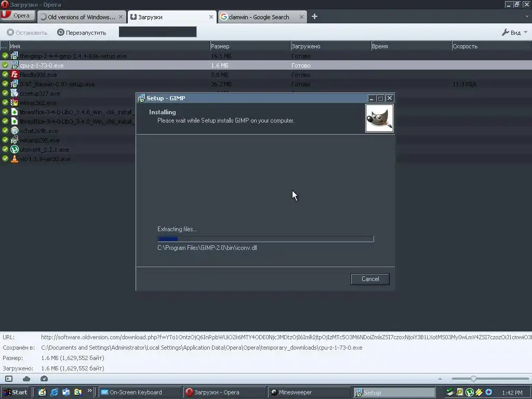Open the Opera Link cloud icon
Viewport: 532px width, 399px height.
(x=26, y=379)
